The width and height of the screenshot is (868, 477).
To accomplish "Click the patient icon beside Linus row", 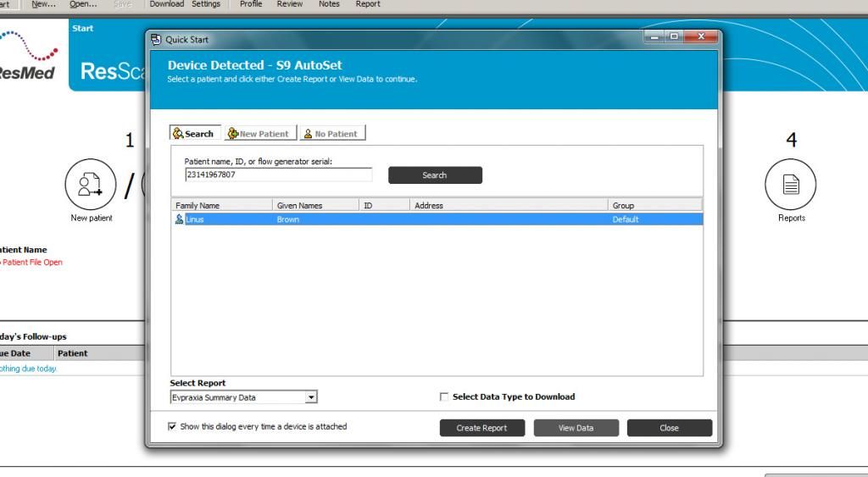I will point(179,219).
